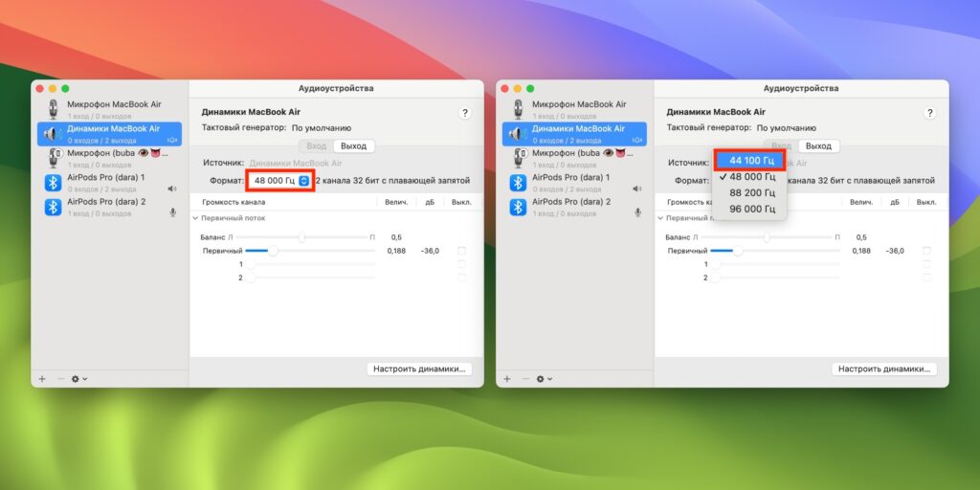Click дБ column header in right window

click(x=895, y=202)
